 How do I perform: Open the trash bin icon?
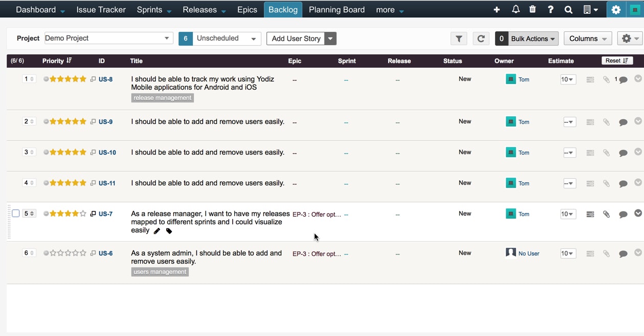click(532, 9)
